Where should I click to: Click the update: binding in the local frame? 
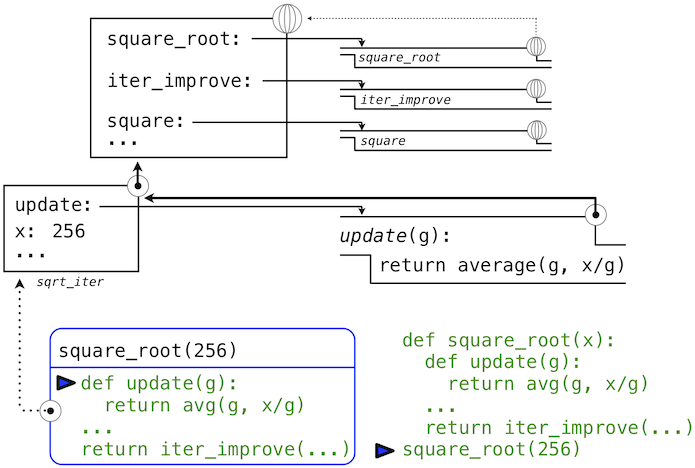54,206
